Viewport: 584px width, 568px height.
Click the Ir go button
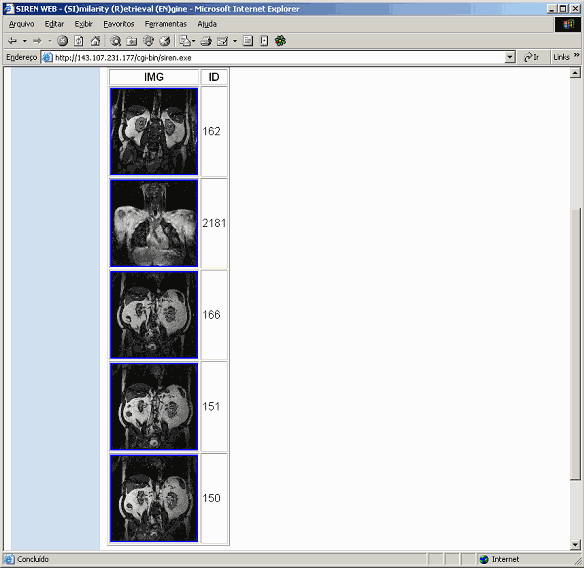[531, 57]
